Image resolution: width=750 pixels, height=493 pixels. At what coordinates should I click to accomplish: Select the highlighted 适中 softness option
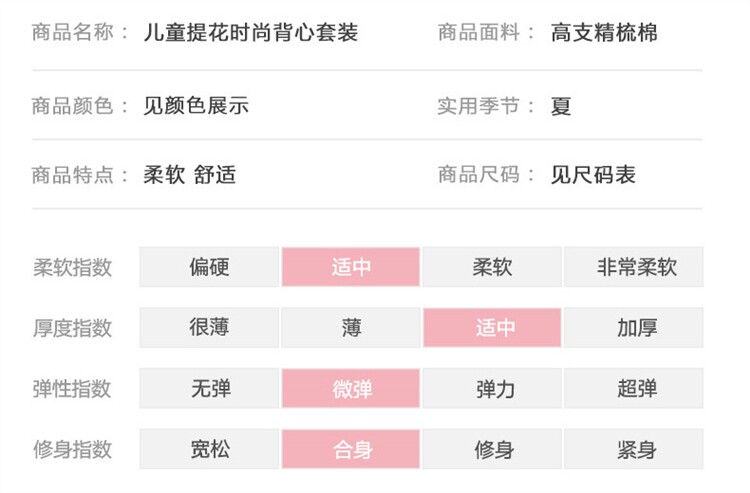[351, 267]
